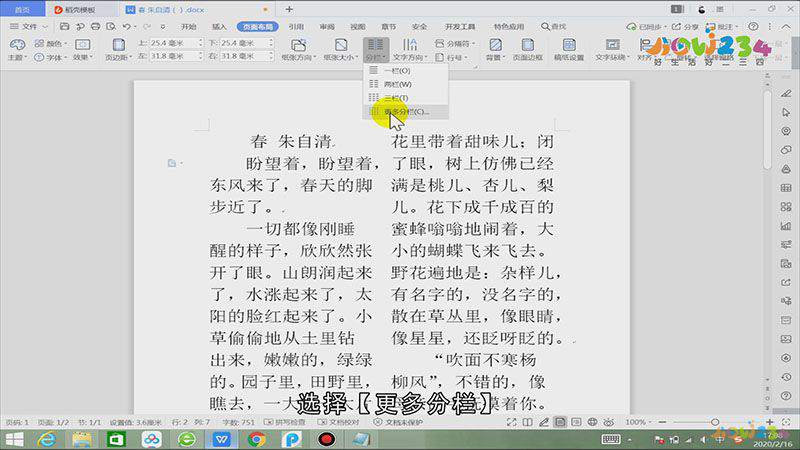
Task: Open Chrome from the Windows taskbar
Action: [257, 439]
